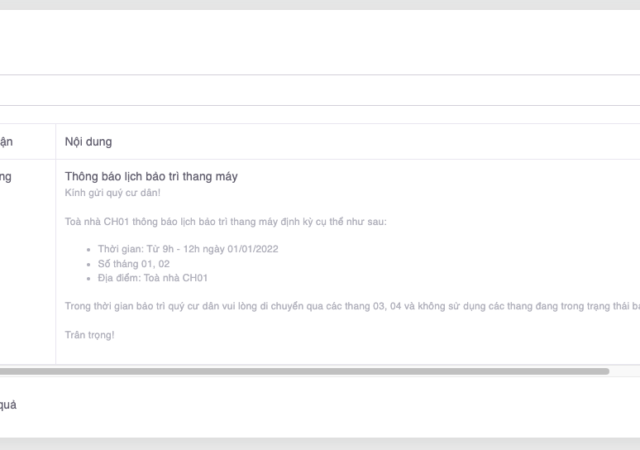The height and width of the screenshot is (450, 640).
Task: Click the closing line "Trân trọng!"
Action: 90,333
